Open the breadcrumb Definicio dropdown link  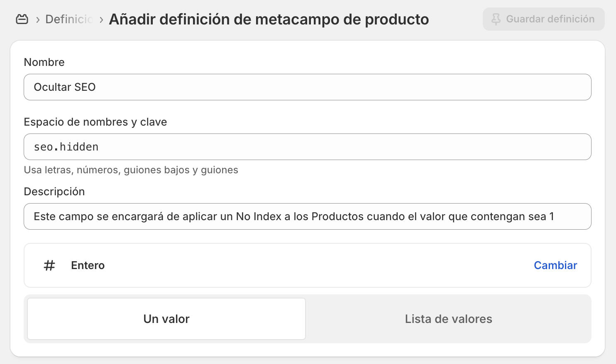click(x=68, y=19)
